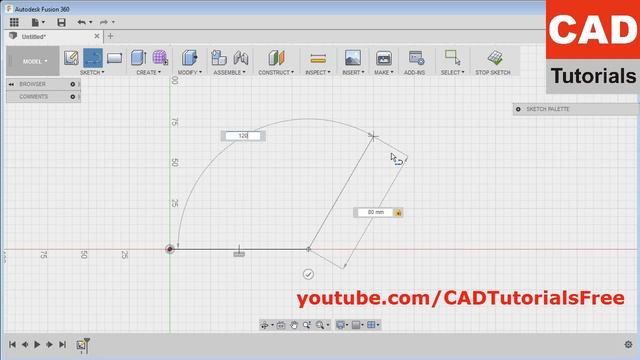Image resolution: width=640 pixels, height=360 pixels.
Task: Open the MODEL workspace dropdown
Action: coord(33,61)
